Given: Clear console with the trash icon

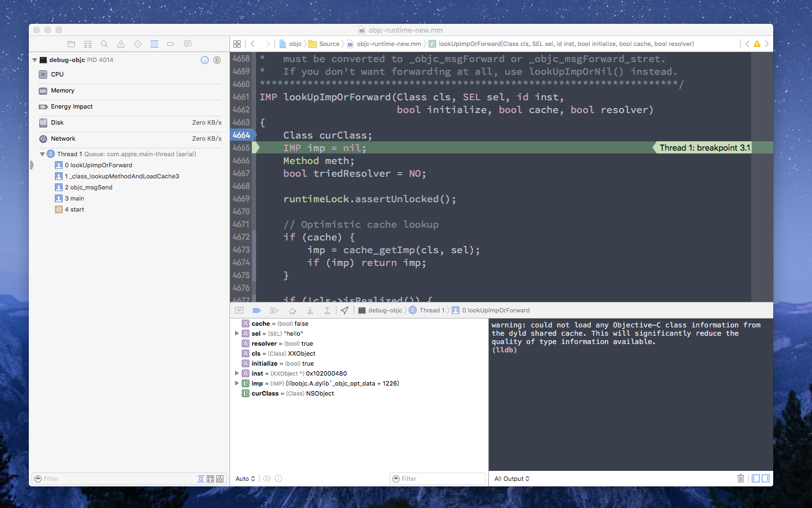Looking at the screenshot, I should click(x=740, y=479).
